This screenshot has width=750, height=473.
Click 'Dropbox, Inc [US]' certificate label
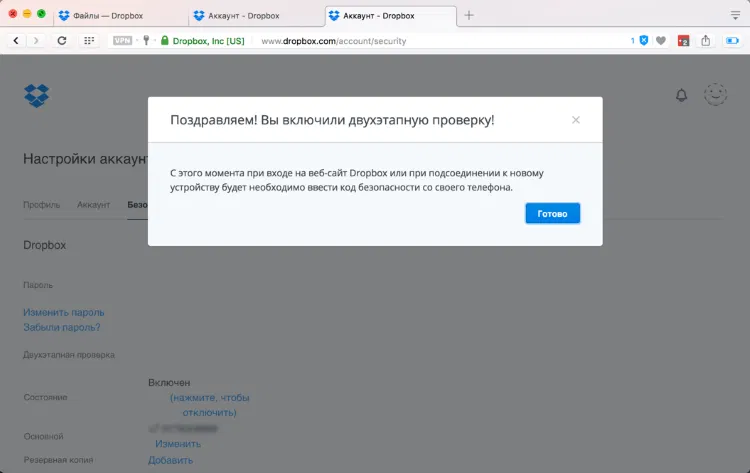point(209,41)
